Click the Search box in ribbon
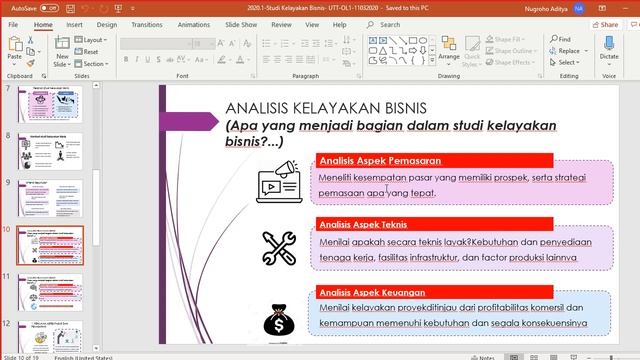 (390, 24)
